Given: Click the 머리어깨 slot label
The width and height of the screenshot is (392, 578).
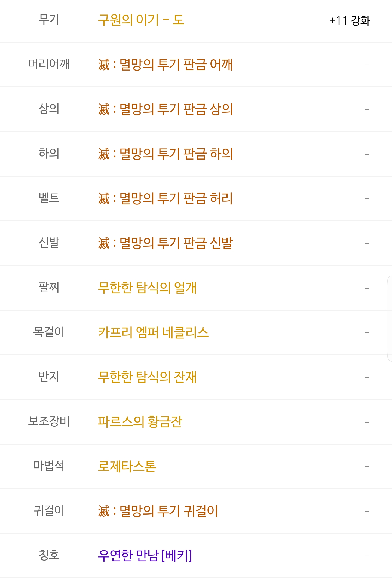Looking at the screenshot, I should click(49, 65).
